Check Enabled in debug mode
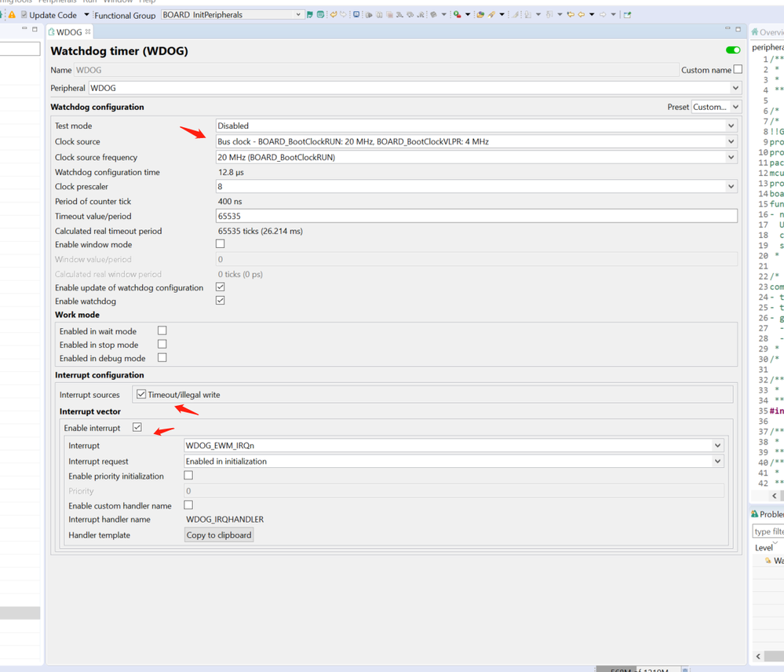The width and height of the screenshot is (784, 672). (162, 357)
